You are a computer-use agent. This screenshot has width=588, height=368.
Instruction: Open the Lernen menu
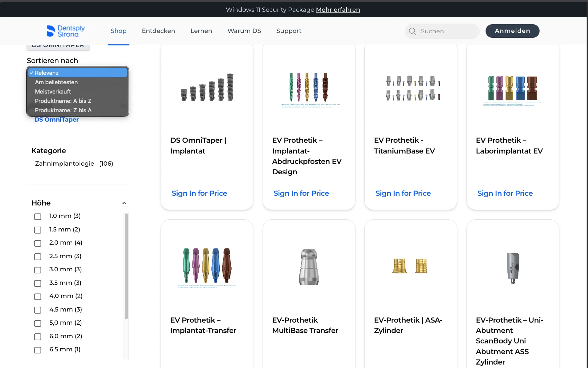pyautogui.click(x=201, y=31)
